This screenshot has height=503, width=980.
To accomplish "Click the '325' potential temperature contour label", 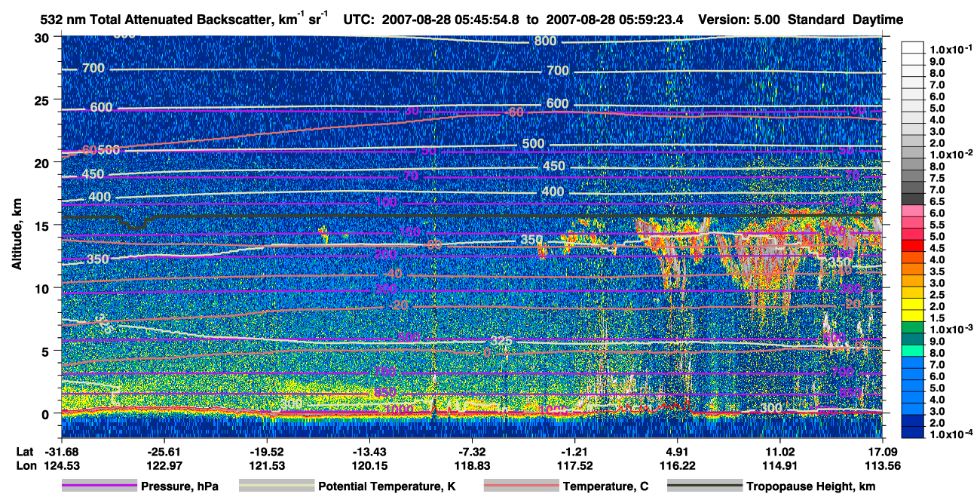I will [x=501, y=341].
